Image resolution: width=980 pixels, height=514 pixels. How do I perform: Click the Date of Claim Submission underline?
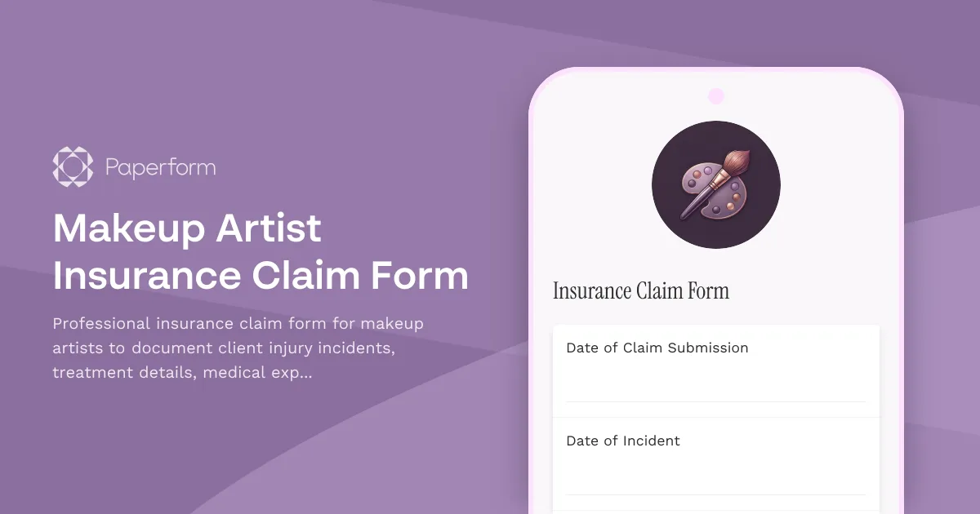click(716, 401)
